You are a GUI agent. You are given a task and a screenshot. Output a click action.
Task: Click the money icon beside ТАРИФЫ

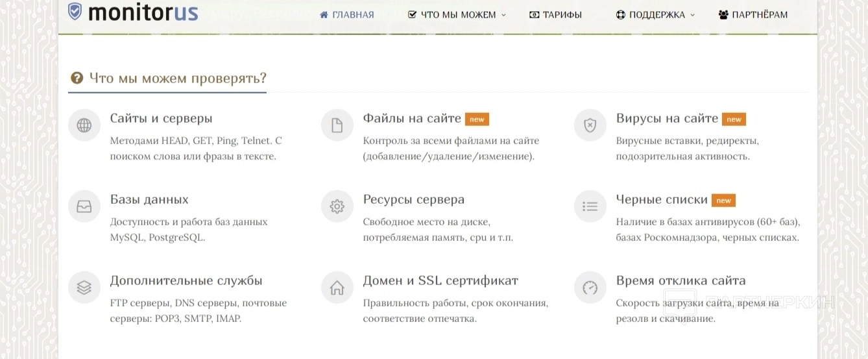pyautogui.click(x=535, y=14)
